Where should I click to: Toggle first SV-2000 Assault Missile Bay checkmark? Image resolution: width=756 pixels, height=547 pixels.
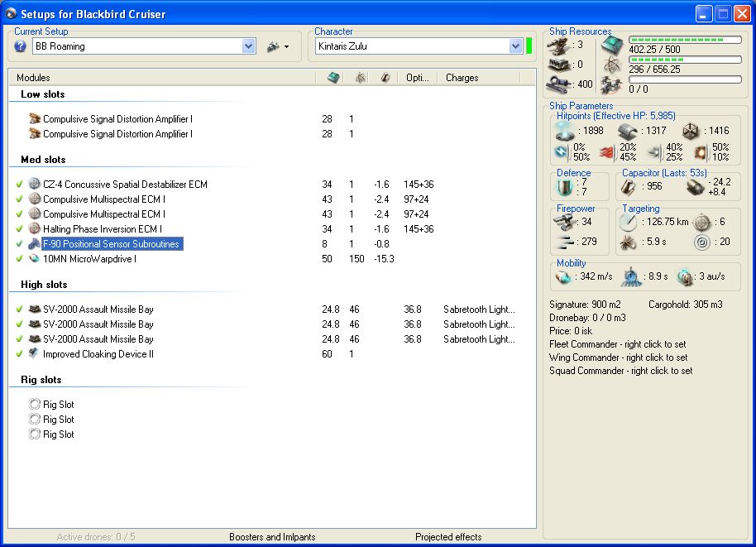[x=19, y=309]
